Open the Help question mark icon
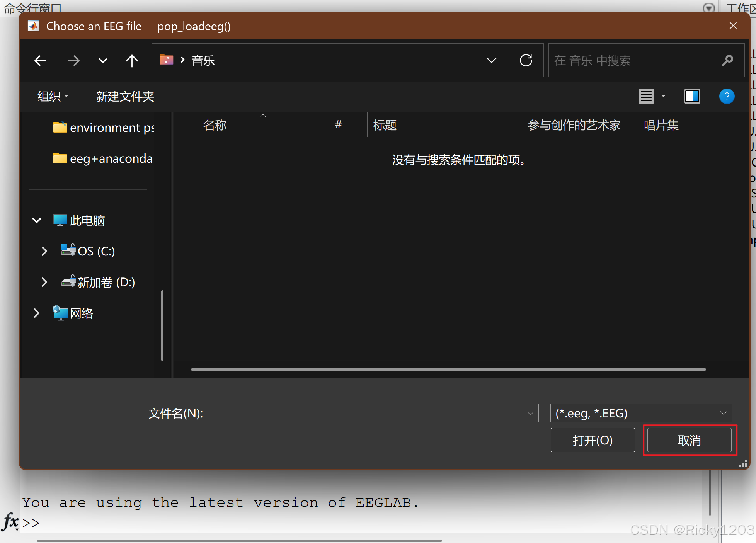 (x=727, y=96)
